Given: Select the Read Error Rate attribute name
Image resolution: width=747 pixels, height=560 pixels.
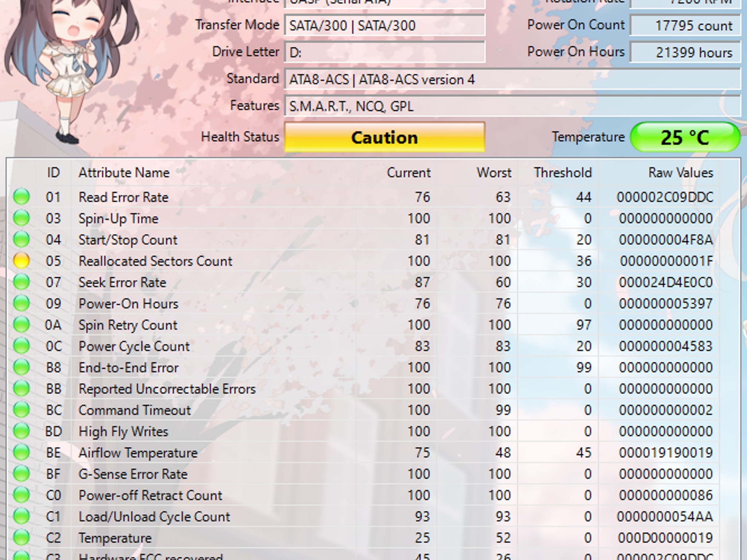Looking at the screenshot, I should click(124, 197).
